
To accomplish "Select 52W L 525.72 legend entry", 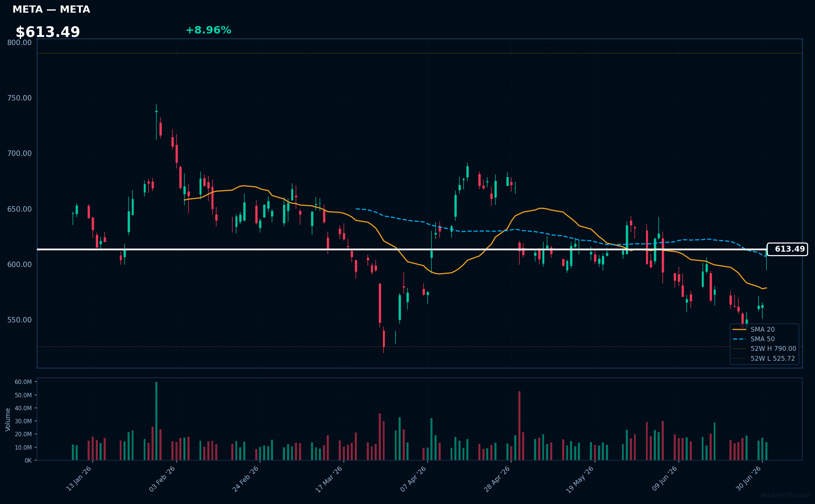I will [x=764, y=358].
